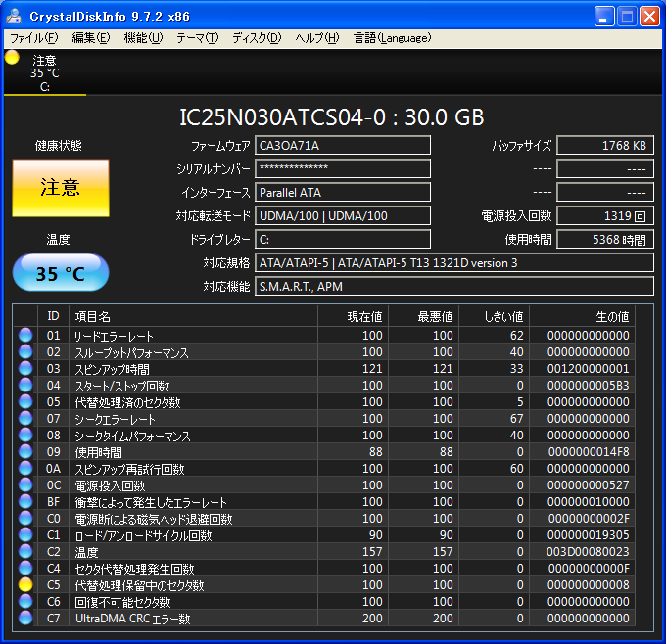Click raw value 000000000008

click(x=589, y=584)
